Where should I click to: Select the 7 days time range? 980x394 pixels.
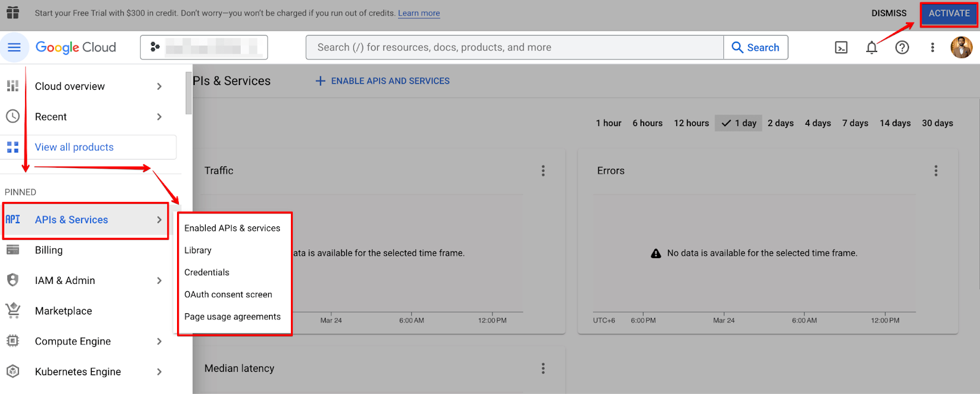pyautogui.click(x=855, y=123)
